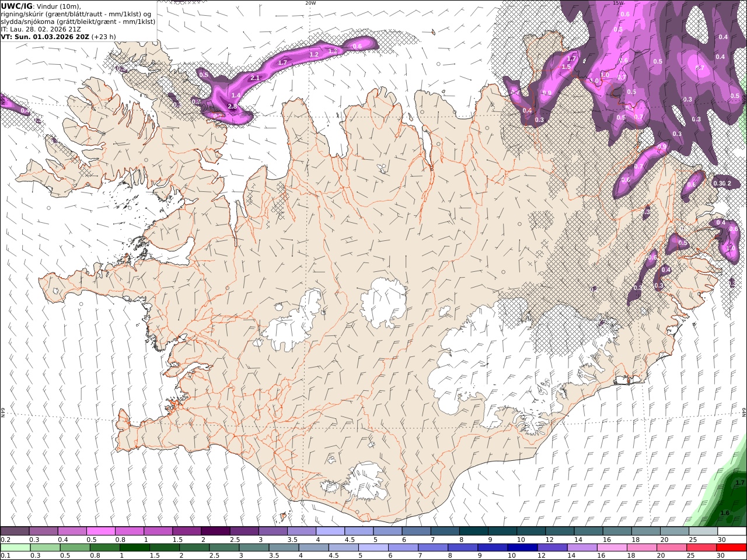Click the bright pink swatch in the top legend
The image size is (747, 560).
[101, 531]
